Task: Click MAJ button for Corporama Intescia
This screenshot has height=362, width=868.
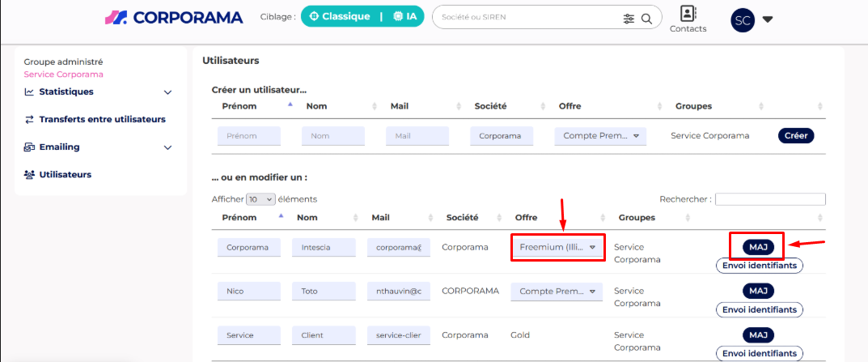Action: coord(757,245)
